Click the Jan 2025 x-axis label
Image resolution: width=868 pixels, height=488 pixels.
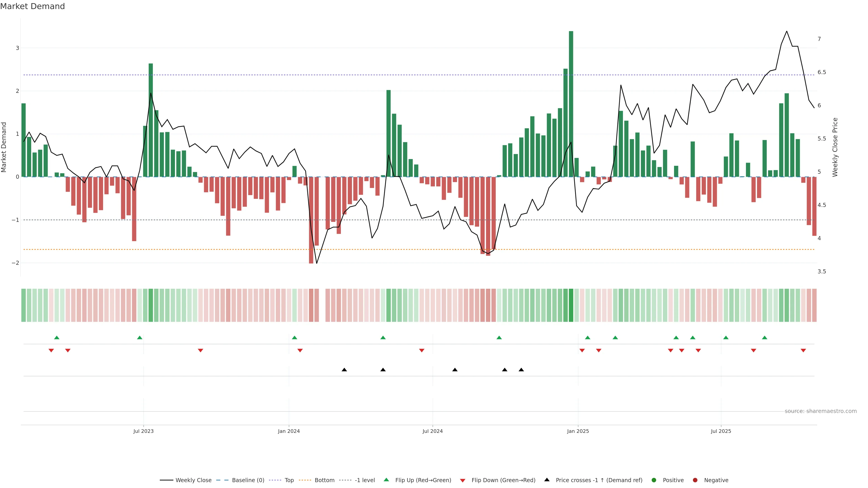click(578, 432)
